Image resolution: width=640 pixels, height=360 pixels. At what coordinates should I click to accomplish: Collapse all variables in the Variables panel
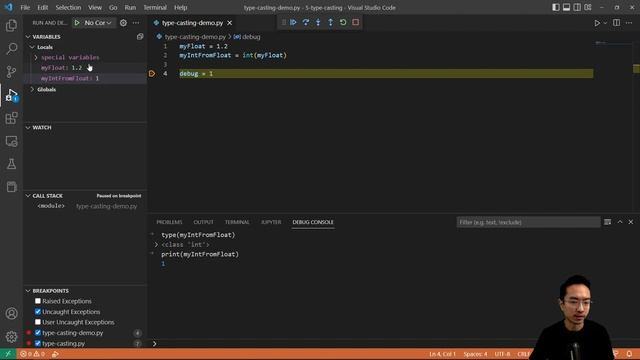(x=140, y=37)
